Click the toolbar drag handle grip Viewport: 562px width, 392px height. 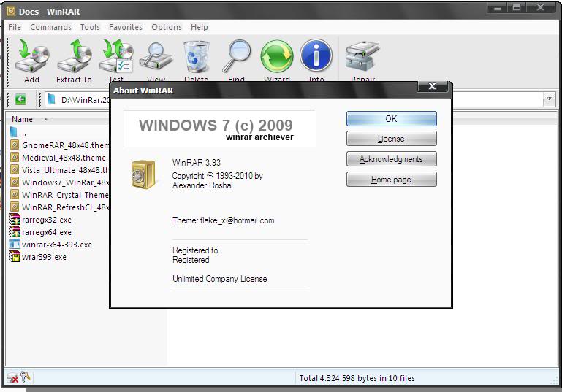7,63
